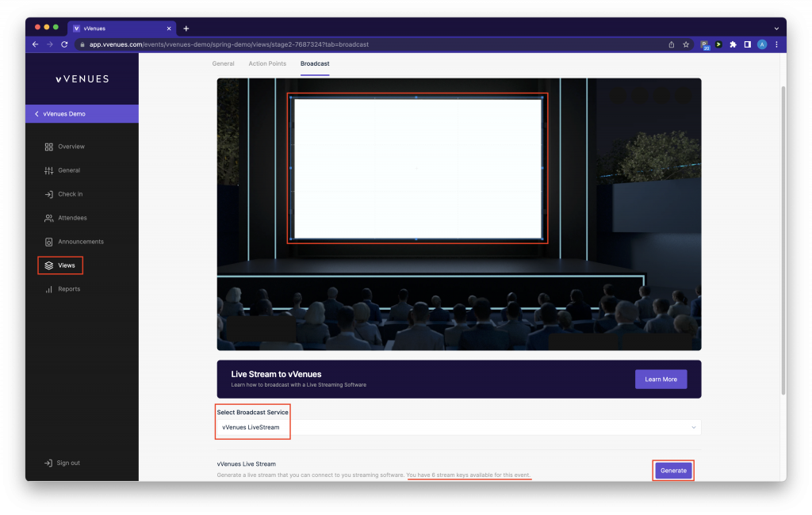Click the green terminal extension icon

[718, 44]
